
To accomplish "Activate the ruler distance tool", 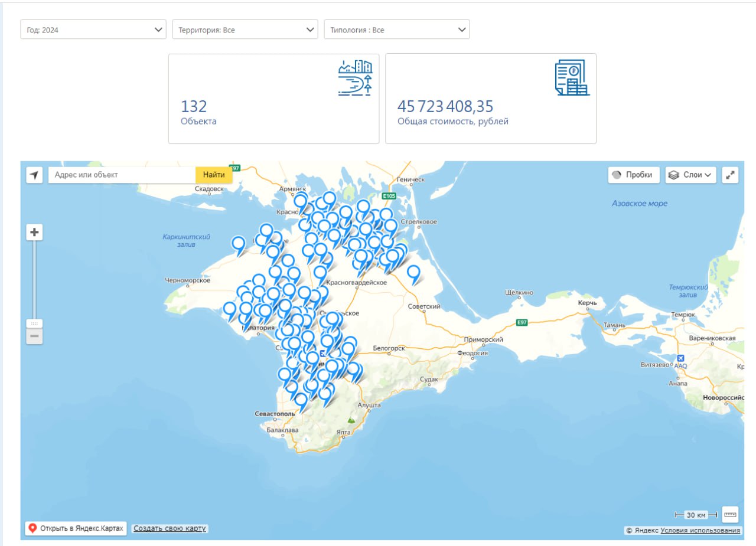I will (x=731, y=515).
